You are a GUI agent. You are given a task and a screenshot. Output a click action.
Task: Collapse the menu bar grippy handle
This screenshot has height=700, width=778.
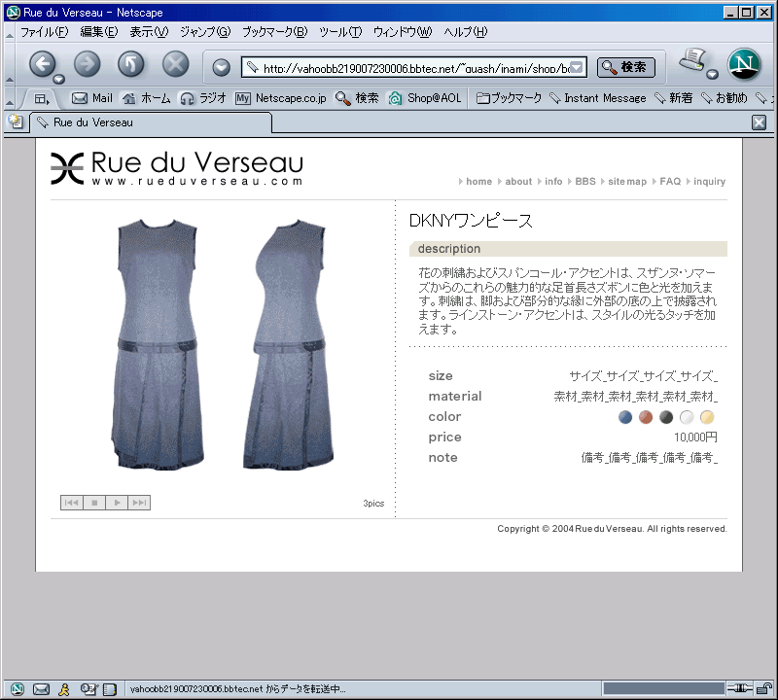[x=10, y=33]
